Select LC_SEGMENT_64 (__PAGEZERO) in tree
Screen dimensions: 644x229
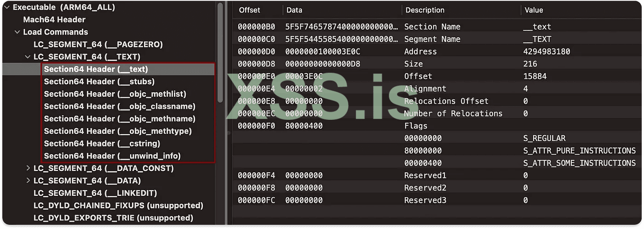tap(98, 45)
